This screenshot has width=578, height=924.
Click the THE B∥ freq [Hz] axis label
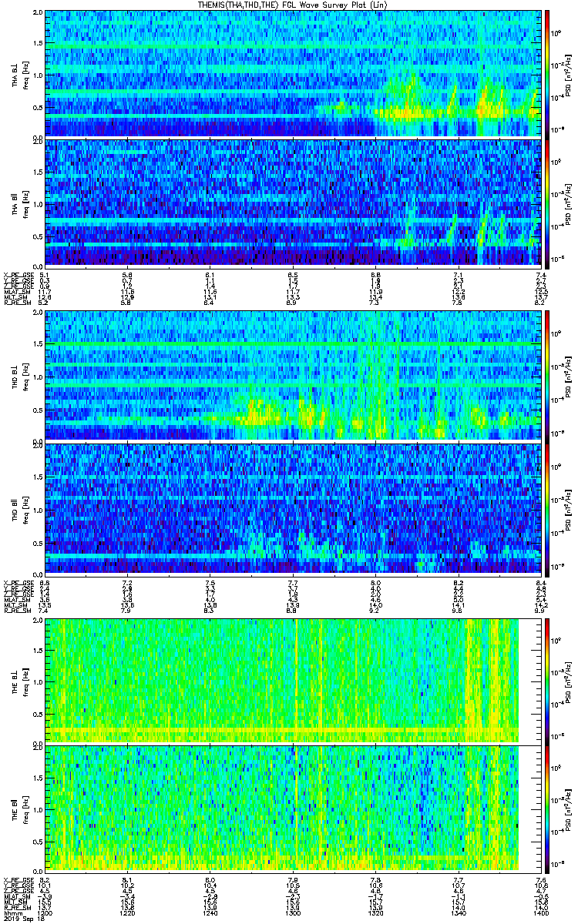coord(25,809)
